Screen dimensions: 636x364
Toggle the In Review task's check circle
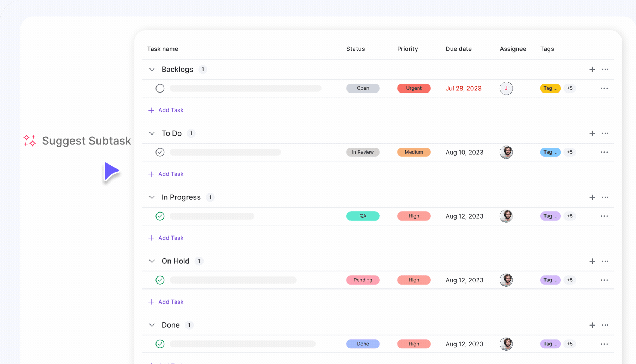click(x=160, y=152)
